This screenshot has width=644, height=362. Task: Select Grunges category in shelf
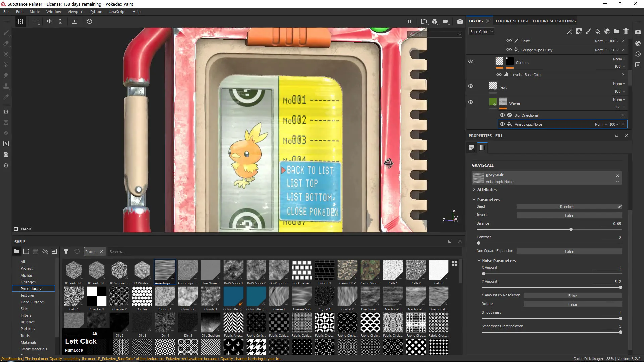click(x=28, y=282)
